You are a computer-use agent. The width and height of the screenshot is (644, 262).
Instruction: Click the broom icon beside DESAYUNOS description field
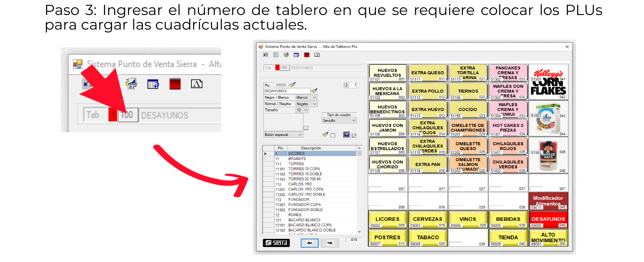click(314, 91)
